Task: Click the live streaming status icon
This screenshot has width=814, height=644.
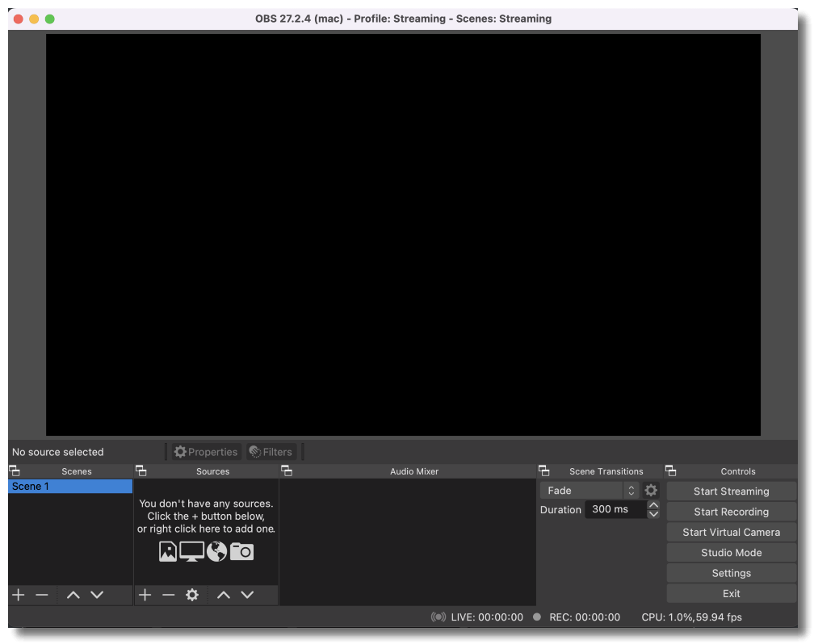Action: tap(438, 617)
